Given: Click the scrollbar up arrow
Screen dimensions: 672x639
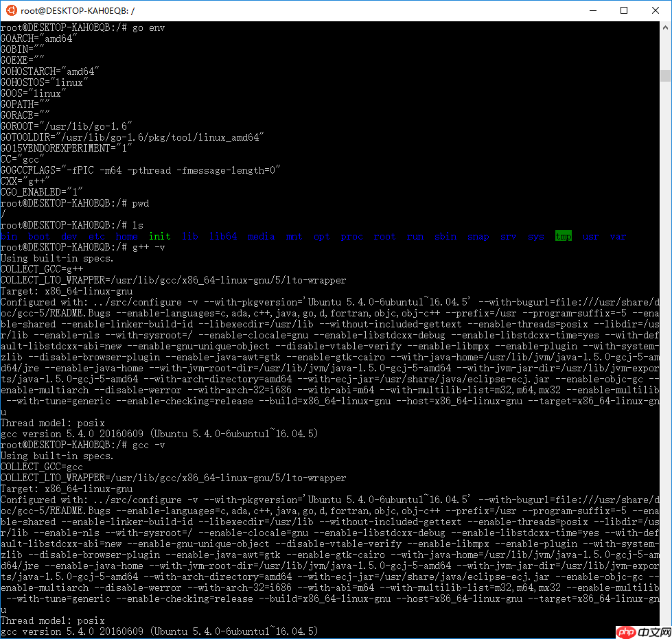Looking at the screenshot, I should click(664, 27).
